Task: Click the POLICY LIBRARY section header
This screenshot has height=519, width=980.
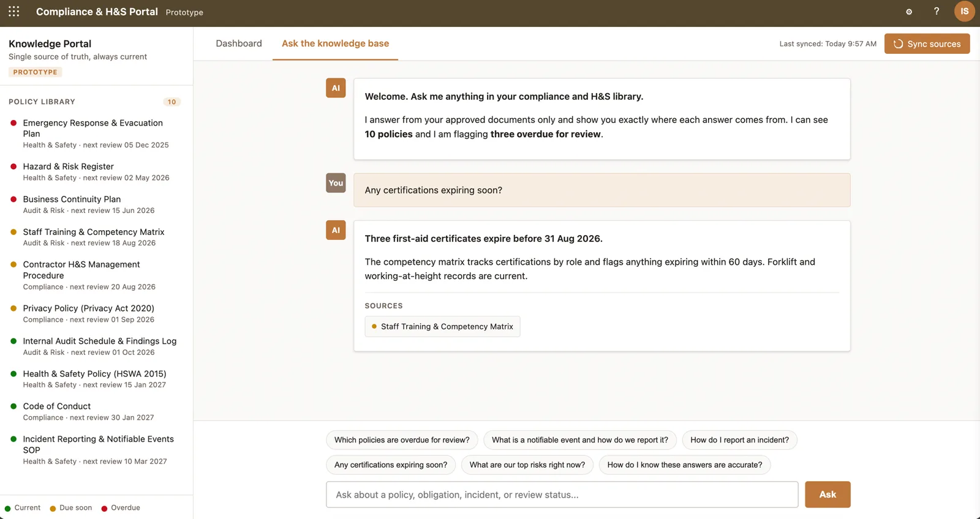Action: (x=42, y=102)
